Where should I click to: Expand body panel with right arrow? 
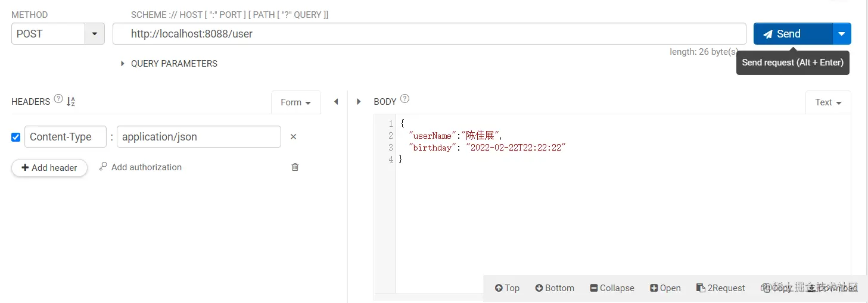[x=359, y=102]
